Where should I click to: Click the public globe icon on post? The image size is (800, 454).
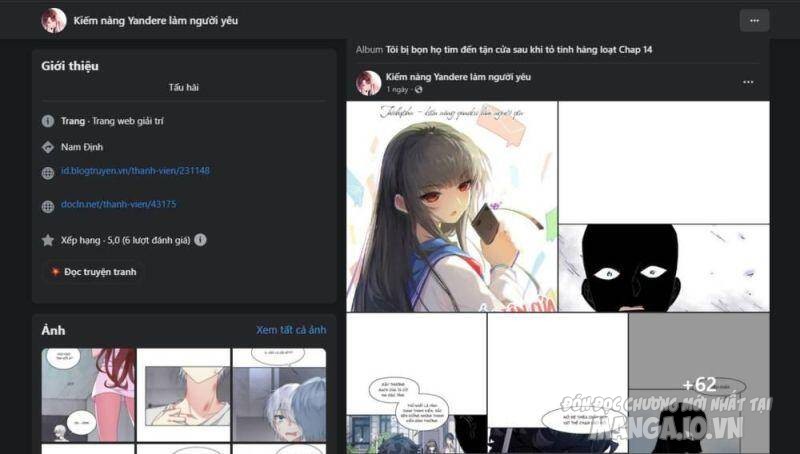[418, 90]
